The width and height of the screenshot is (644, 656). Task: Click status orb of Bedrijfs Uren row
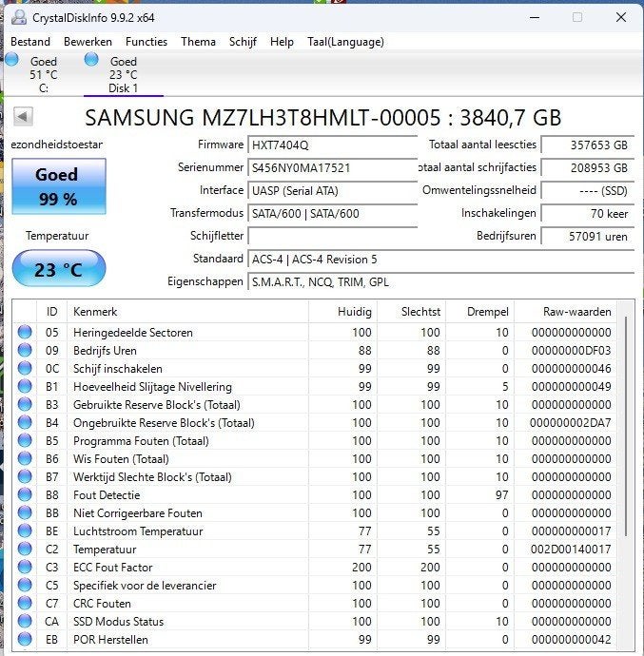coord(25,350)
